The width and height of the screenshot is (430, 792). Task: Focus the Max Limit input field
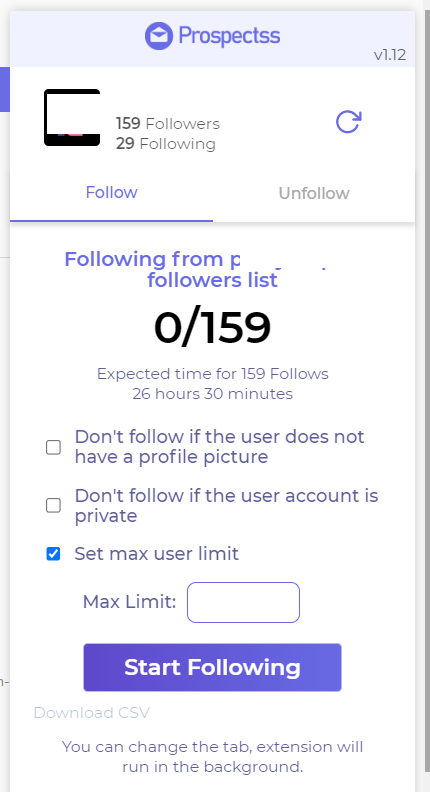(244, 603)
